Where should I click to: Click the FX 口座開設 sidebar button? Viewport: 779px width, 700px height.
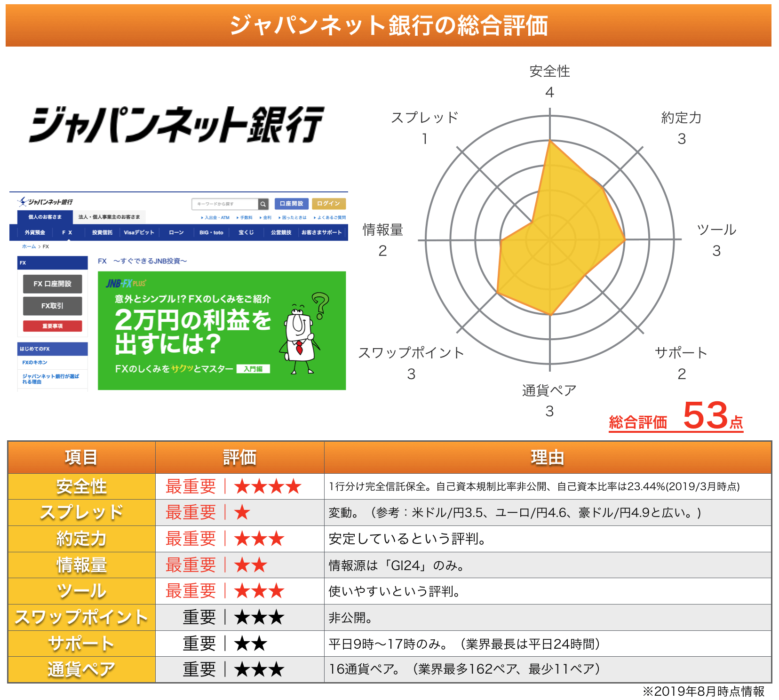tap(52, 284)
